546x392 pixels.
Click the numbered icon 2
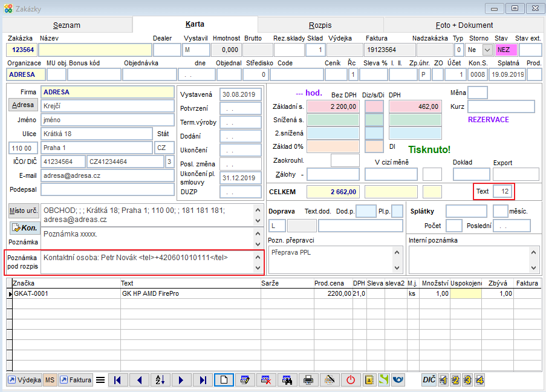[455, 380]
